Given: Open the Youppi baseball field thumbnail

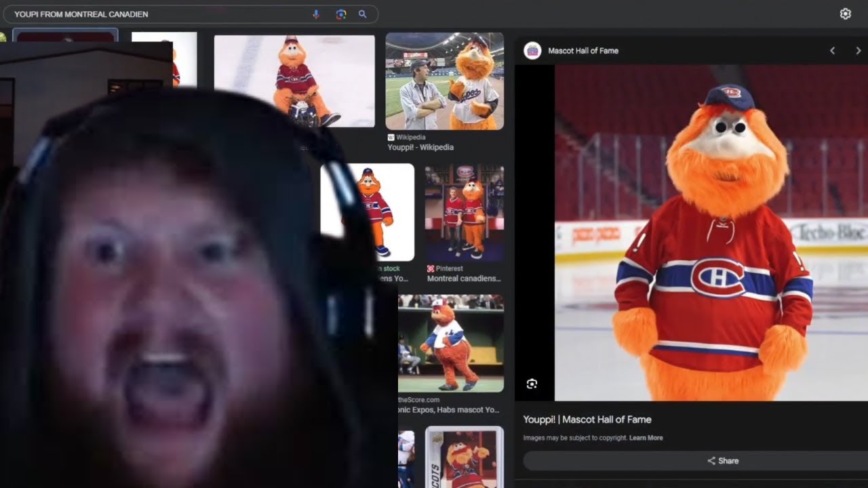Looking at the screenshot, I should (451, 344).
